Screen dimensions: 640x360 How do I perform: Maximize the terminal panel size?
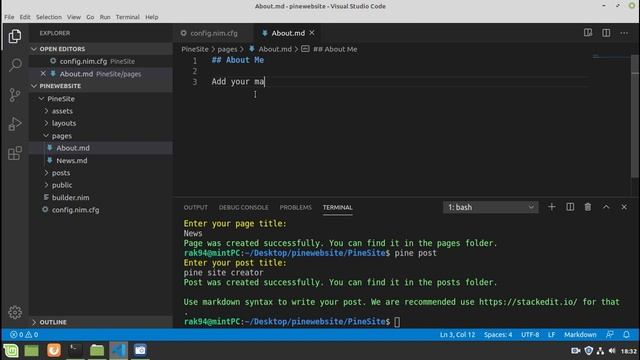pos(606,207)
